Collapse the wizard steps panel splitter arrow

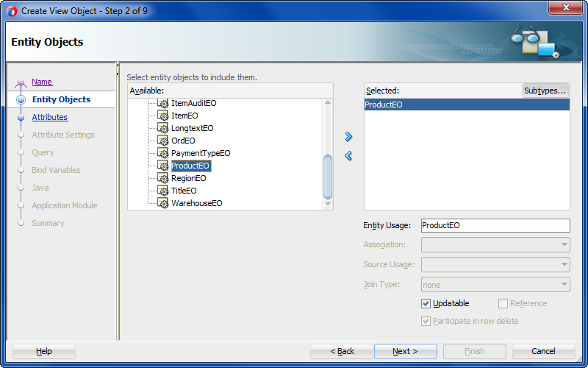click(118, 65)
